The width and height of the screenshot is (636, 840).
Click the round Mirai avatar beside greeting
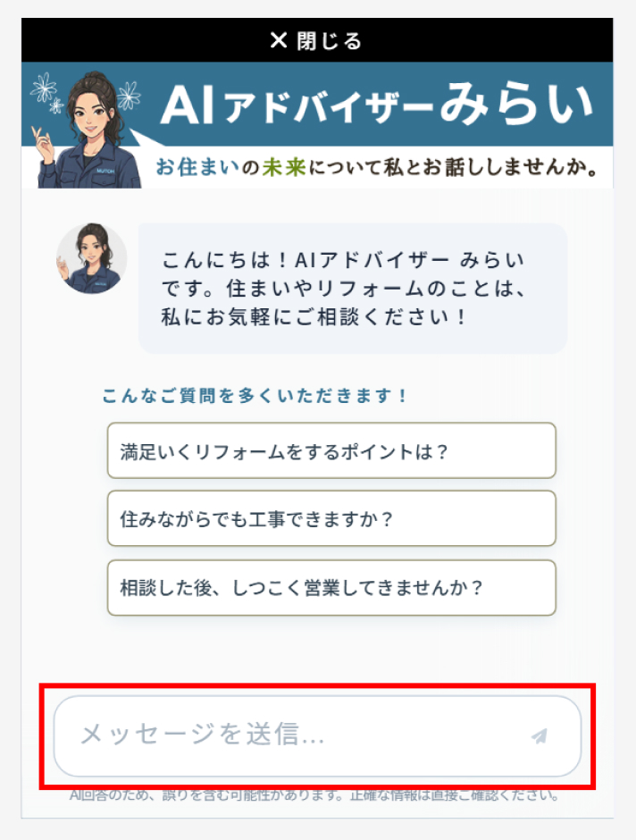[91, 259]
